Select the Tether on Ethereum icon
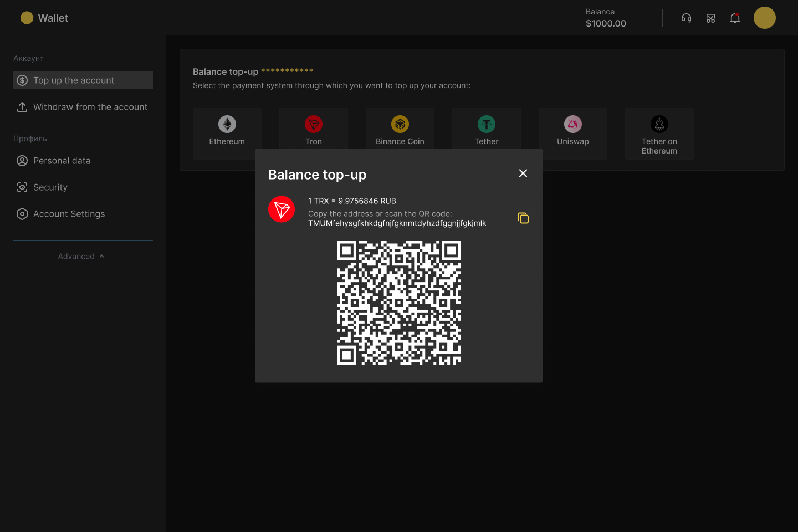Viewport: 798px width, 532px height. point(659,124)
